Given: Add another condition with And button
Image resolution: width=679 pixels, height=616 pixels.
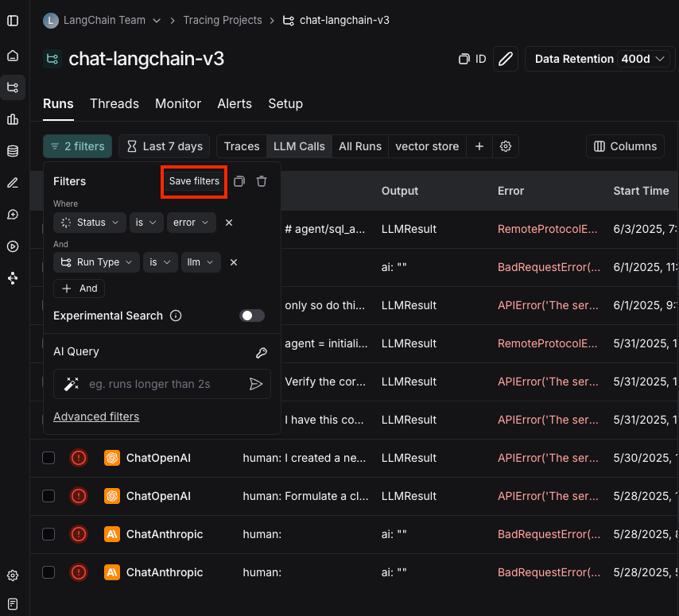Looking at the screenshot, I should pos(79,289).
